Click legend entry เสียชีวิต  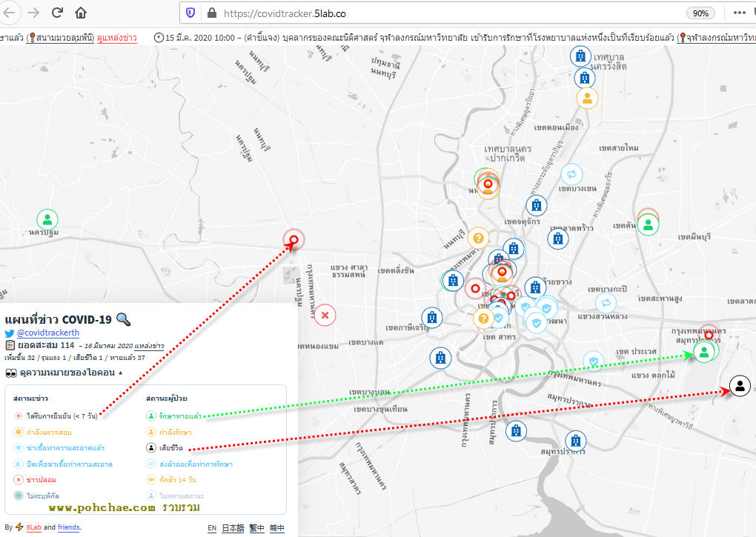click(165, 448)
